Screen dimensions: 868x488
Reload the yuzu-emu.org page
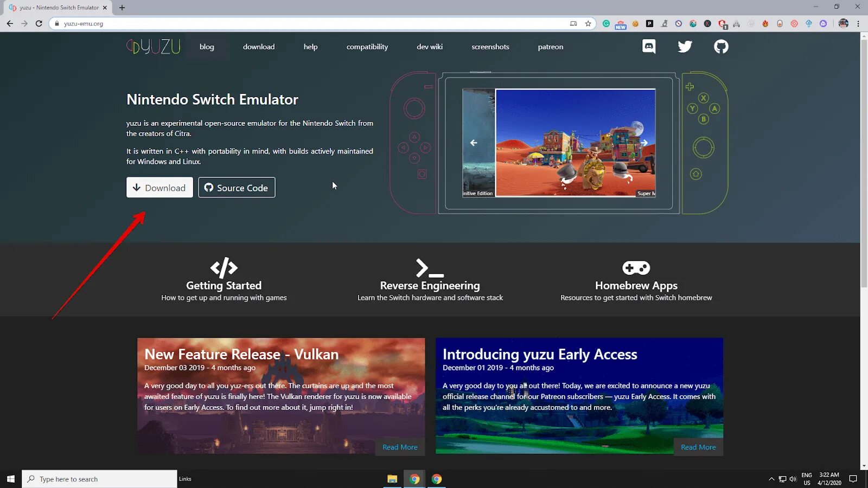[39, 23]
